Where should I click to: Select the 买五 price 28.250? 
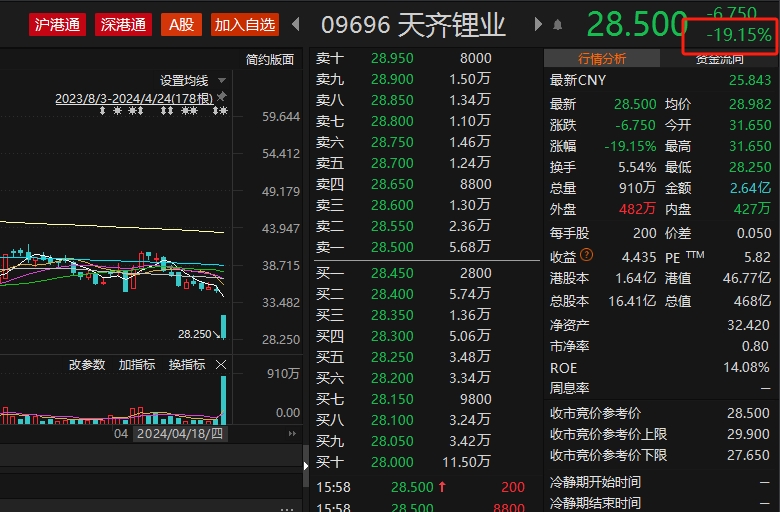click(x=392, y=357)
